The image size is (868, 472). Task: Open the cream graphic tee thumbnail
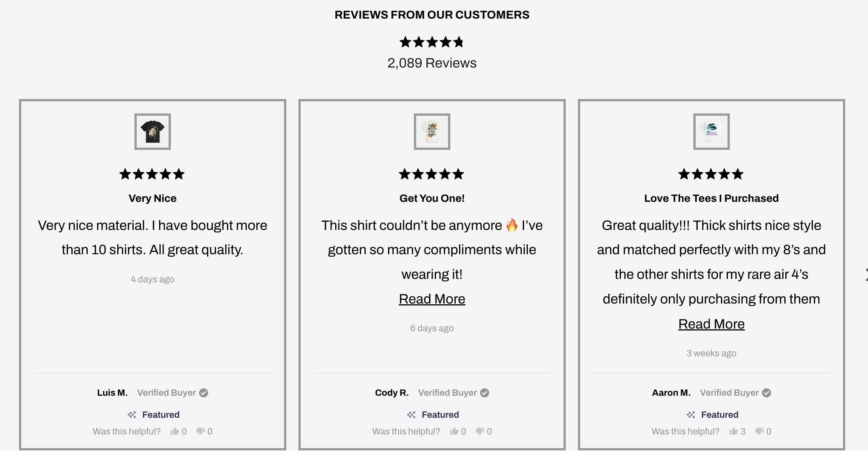[432, 131]
